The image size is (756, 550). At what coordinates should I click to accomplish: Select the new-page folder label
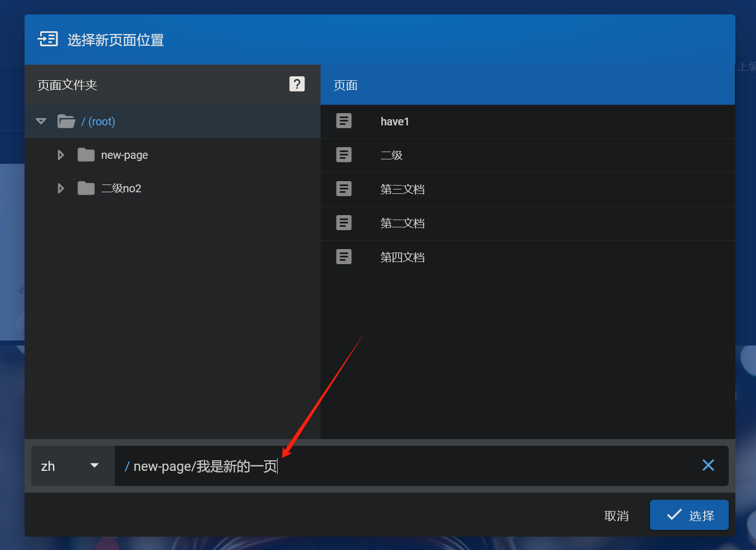point(124,155)
